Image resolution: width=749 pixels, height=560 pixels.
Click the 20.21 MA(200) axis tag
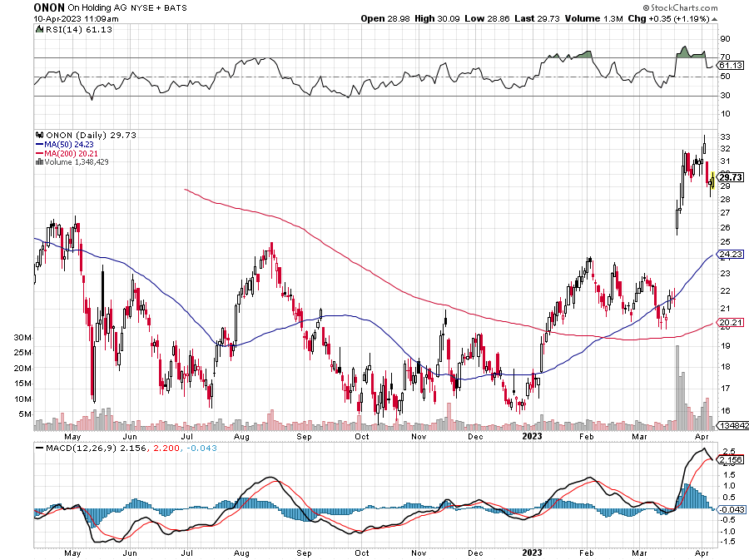point(731,323)
